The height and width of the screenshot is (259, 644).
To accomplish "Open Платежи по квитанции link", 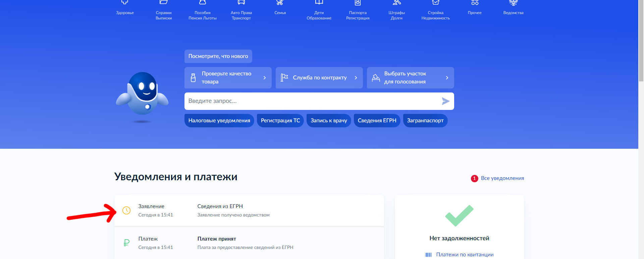I will (x=465, y=255).
